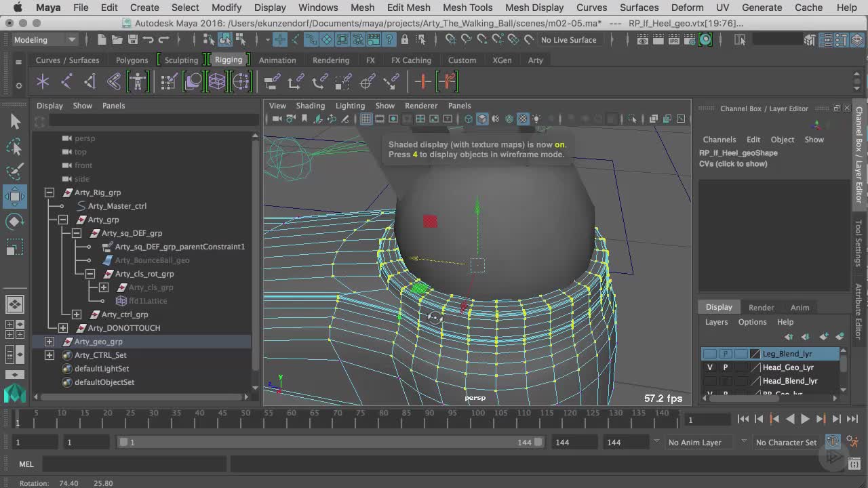Expand the Arty_geo_grp node
This screenshot has width=868, height=488.
coord(50,342)
